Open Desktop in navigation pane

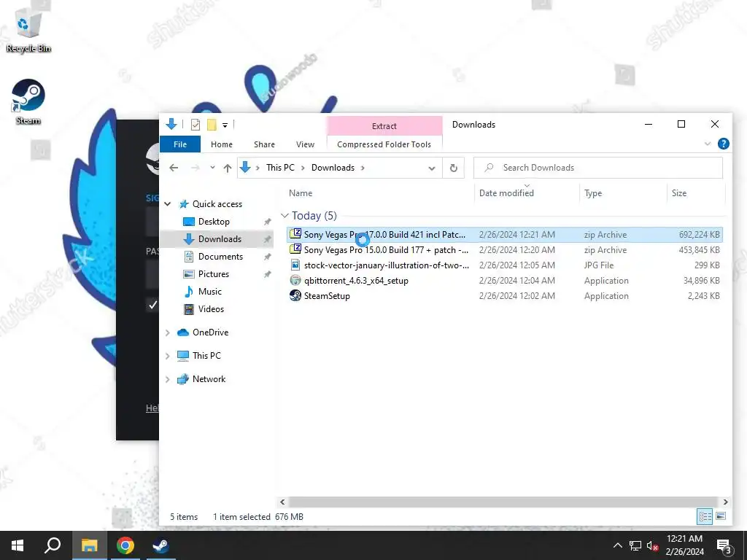(x=214, y=222)
